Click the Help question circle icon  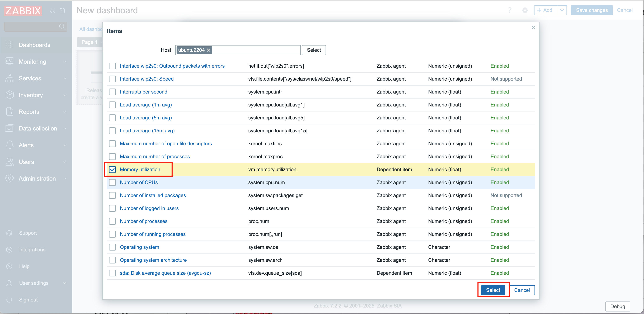coord(9,266)
